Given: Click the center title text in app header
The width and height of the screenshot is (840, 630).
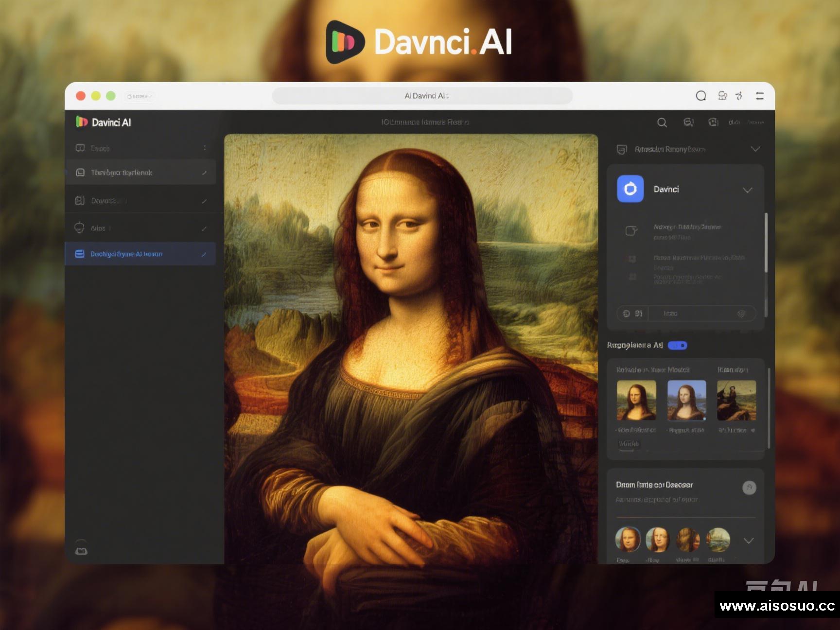Looking at the screenshot, I should point(425,122).
